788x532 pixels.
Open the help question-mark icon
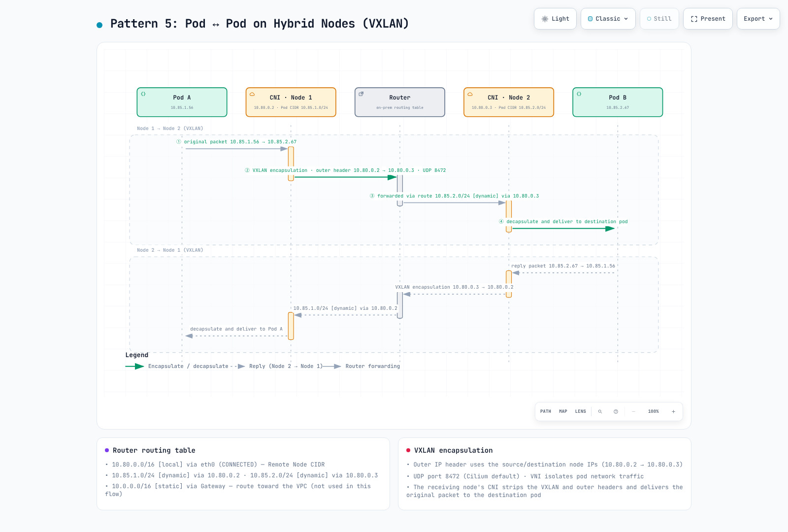[616, 411]
